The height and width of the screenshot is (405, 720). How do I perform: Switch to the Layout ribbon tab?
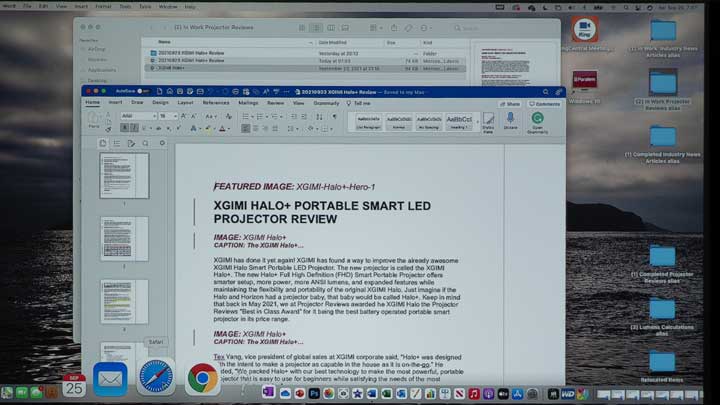(186, 103)
